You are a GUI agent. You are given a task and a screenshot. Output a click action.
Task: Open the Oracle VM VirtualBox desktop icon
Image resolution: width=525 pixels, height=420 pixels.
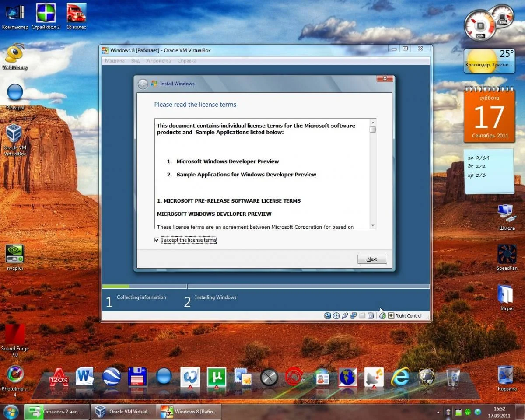click(x=15, y=140)
